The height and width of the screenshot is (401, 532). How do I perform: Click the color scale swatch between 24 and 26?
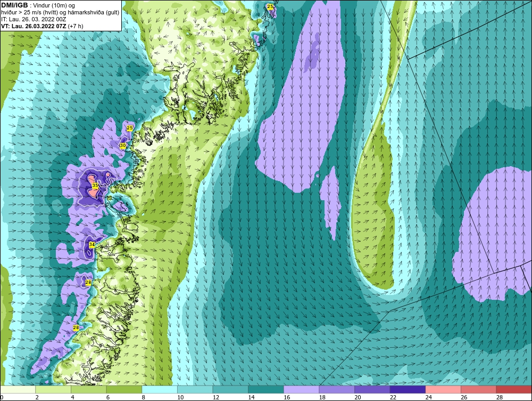(x=443, y=389)
